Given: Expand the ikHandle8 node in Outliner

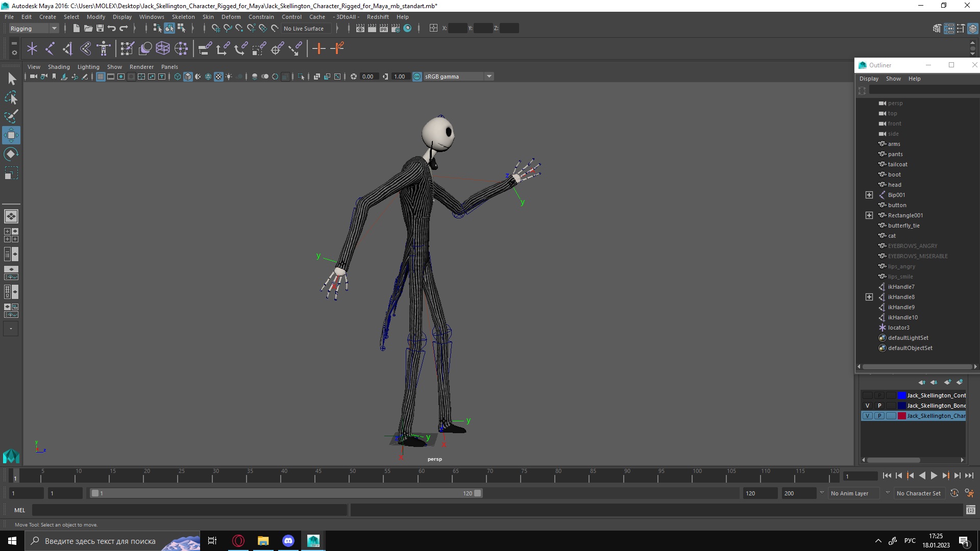Looking at the screenshot, I should click(869, 297).
